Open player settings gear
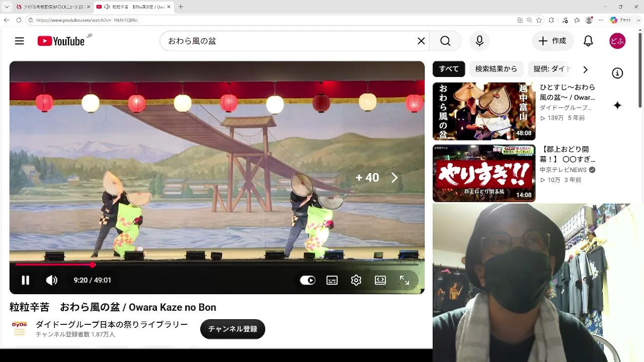The image size is (644, 362). pos(356,281)
